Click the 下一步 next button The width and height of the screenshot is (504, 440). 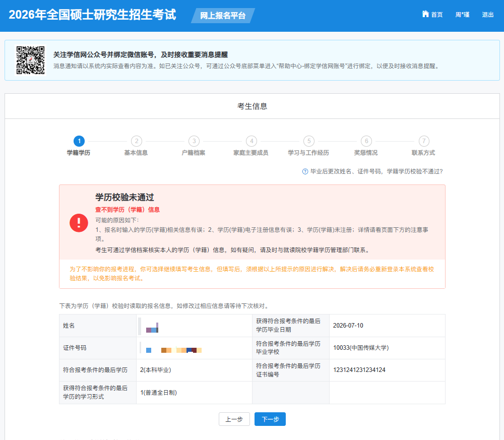coord(270,419)
